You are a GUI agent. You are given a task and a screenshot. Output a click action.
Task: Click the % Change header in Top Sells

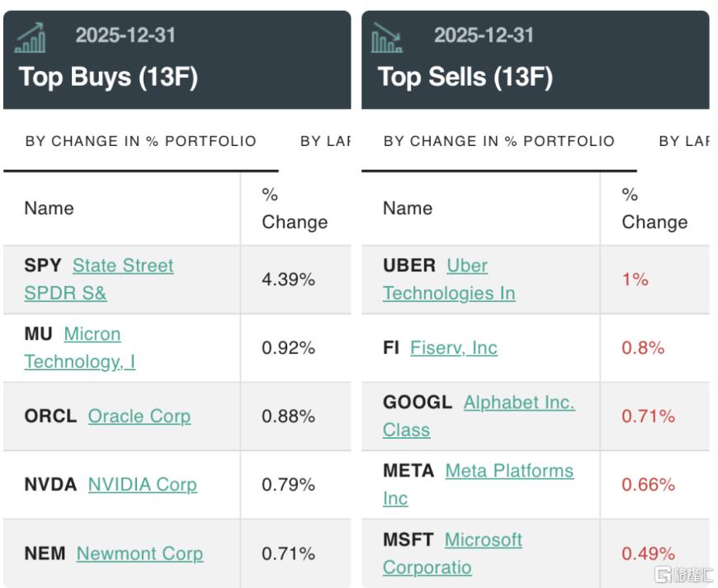tap(654, 208)
